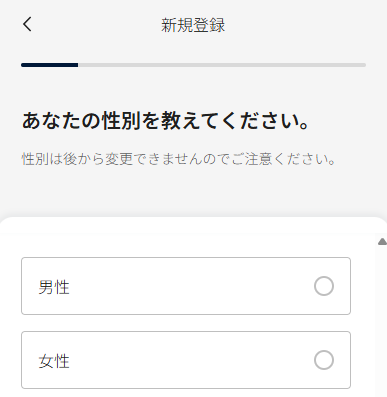
Task: Choose the 女性 option card
Action: coord(186,360)
